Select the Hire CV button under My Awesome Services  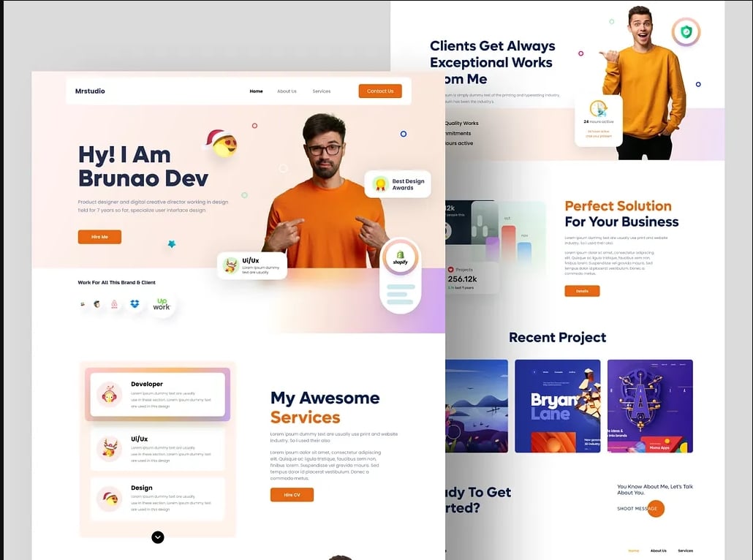[292, 494]
